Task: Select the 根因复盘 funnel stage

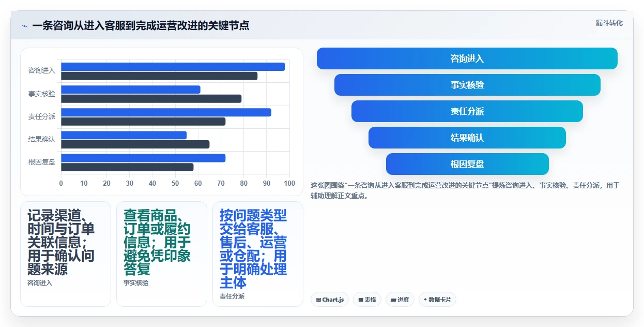Action: click(467, 164)
